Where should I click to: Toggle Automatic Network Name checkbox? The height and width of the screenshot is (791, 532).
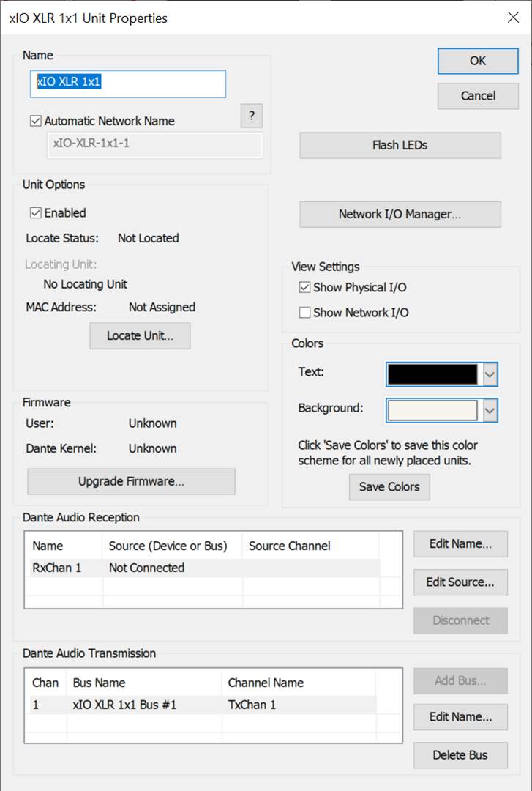36,121
